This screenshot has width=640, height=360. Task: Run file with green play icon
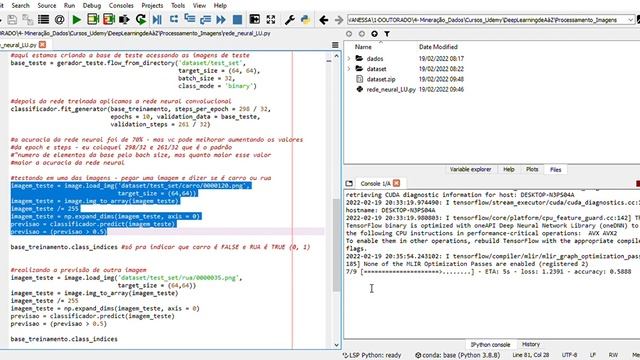[x=76, y=20]
